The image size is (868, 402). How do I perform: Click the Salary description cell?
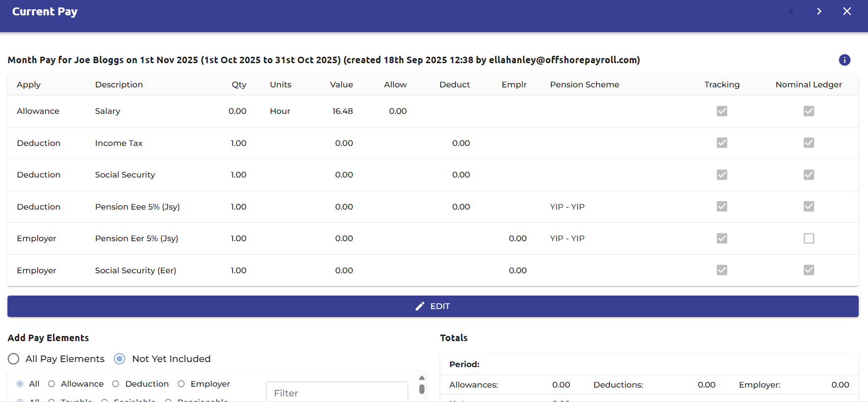[x=107, y=111]
